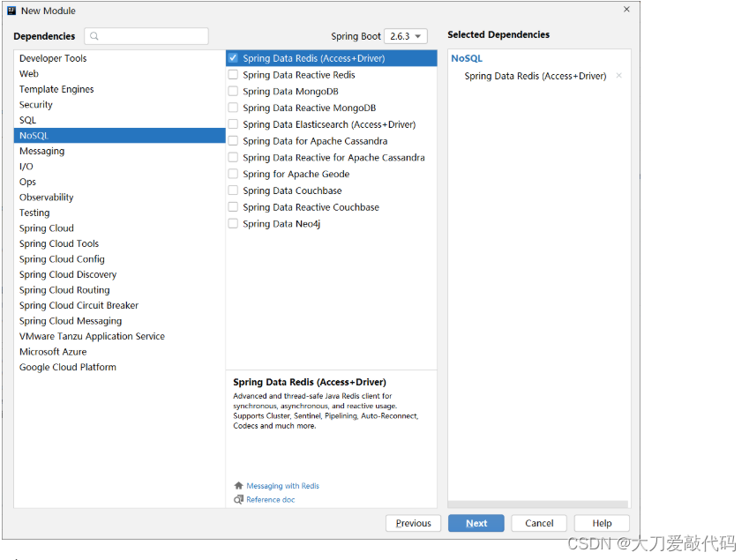Remove Spring Data Redis from selected dependencies
The image size is (749, 560).
(618, 76)
